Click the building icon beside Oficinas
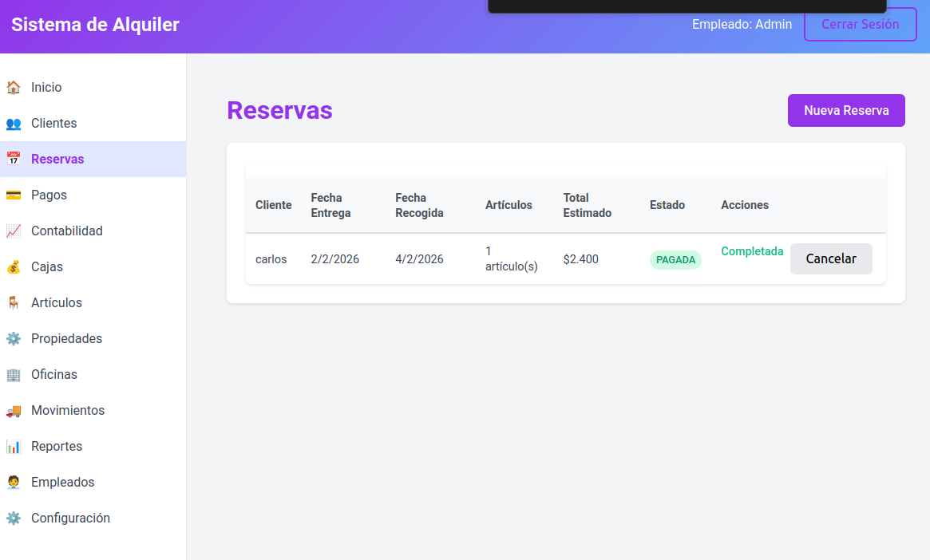This screenshot has width=930, height=560. 14,374
